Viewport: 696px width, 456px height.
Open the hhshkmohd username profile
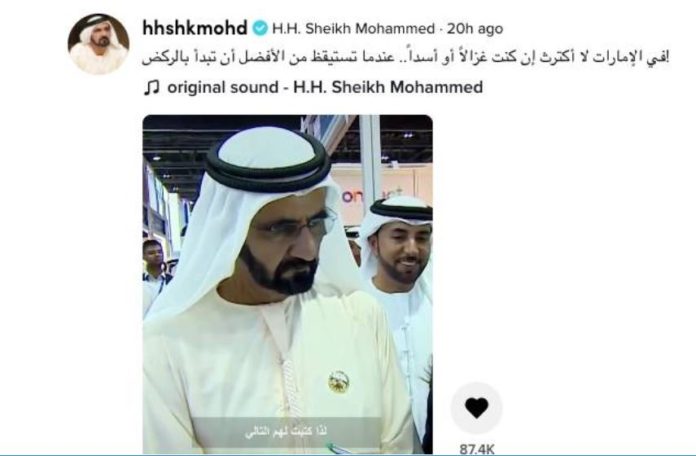195,28
